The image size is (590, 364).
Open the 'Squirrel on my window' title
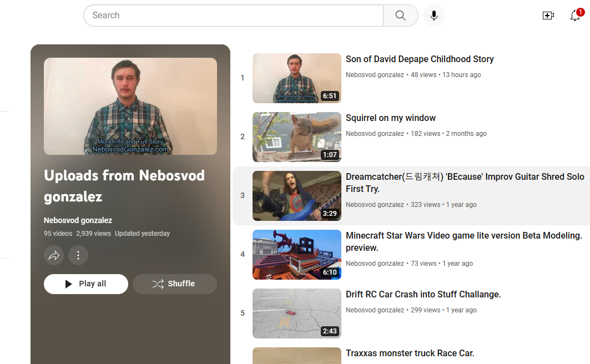tap(391, 118)
